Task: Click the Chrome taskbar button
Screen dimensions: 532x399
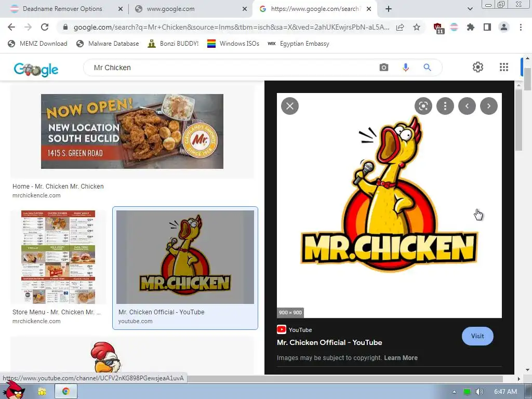Action: click(x=66, y=391)
